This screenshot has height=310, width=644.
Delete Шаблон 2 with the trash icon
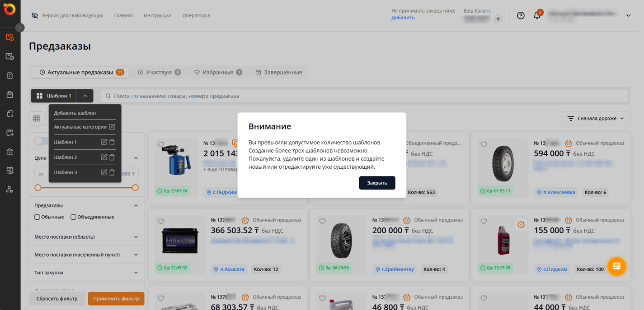(x=112, y=157)
